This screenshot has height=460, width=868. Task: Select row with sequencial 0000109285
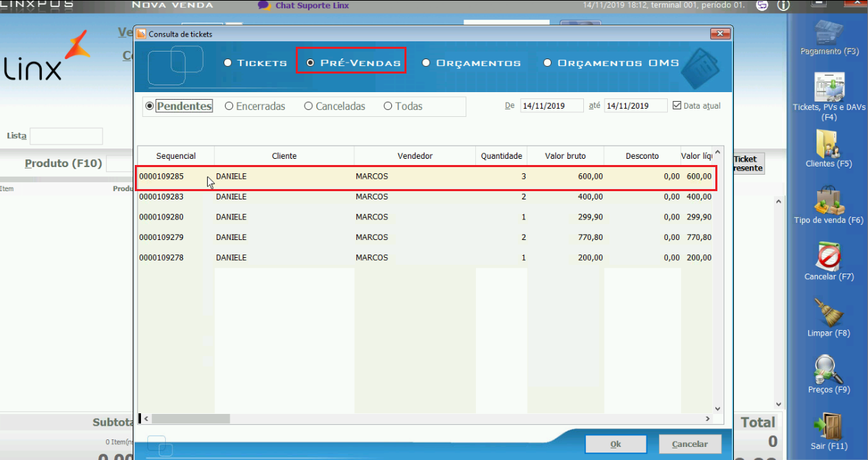click(x=425, y=177)
